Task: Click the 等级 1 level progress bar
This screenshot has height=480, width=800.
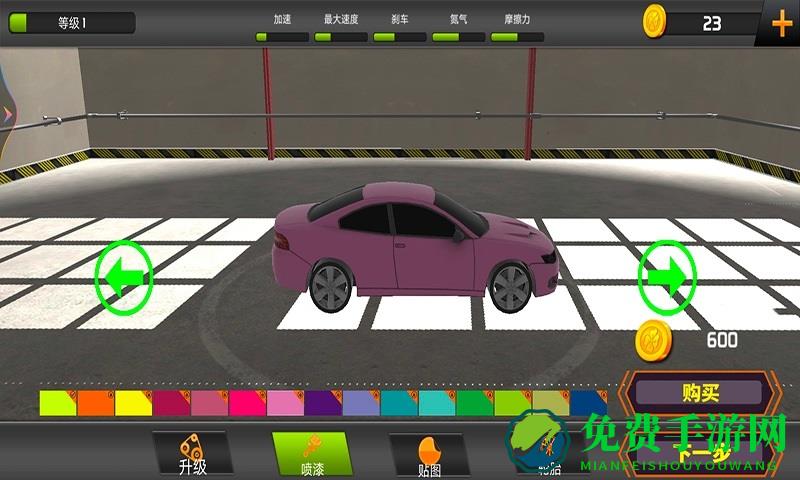Action: tap(71, 22)
